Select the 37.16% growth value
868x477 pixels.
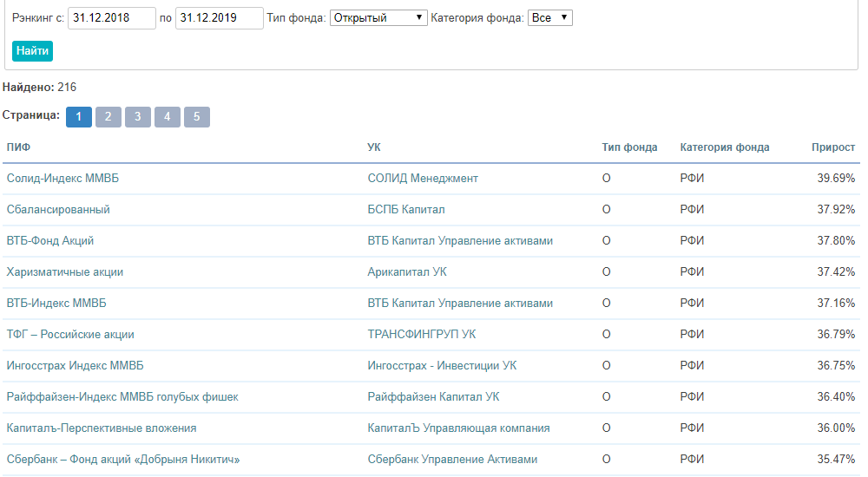point(836,304)
